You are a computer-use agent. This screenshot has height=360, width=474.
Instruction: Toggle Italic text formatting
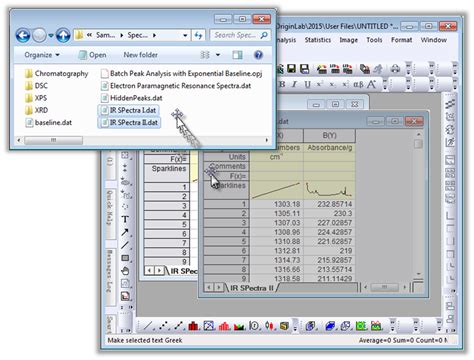(294, 84)
